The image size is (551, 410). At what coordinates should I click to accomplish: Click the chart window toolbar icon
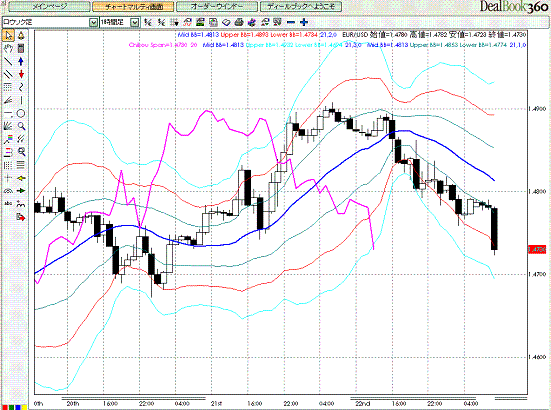pyautogui.click(x=278, y=22)
